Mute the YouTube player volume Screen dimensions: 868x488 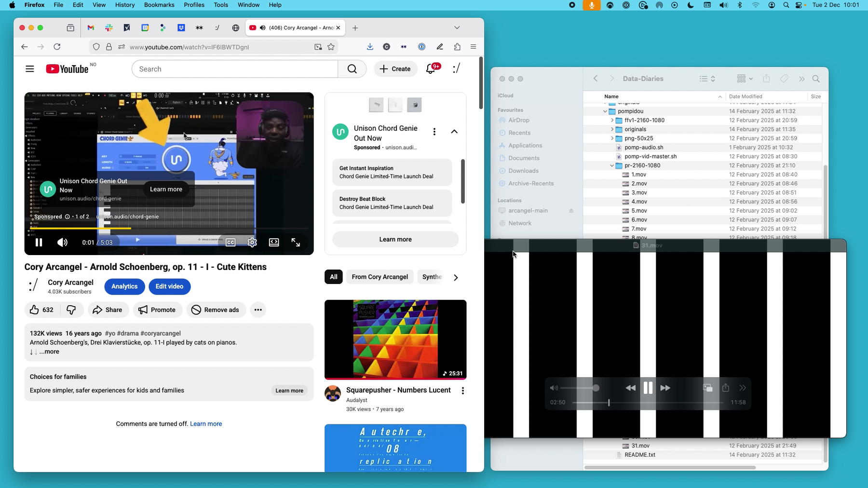coord(62,243)
